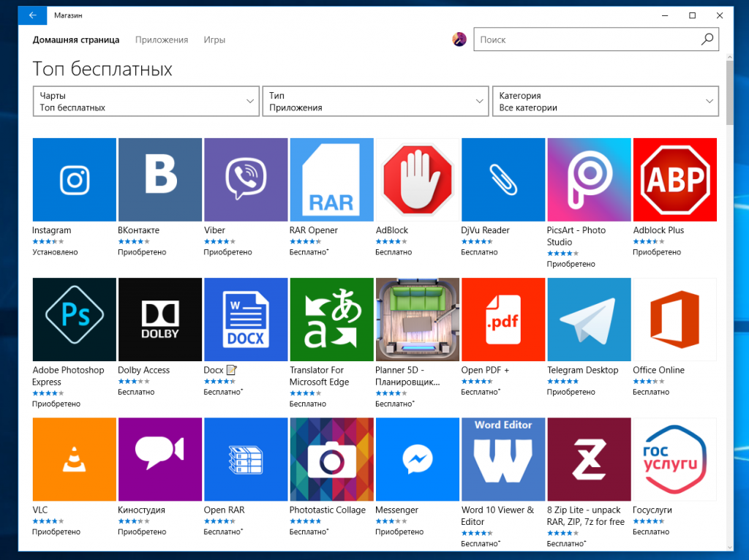Expand the Категория dropdown filter
This screenshot has width=749, height=560.
coord(605,102)
